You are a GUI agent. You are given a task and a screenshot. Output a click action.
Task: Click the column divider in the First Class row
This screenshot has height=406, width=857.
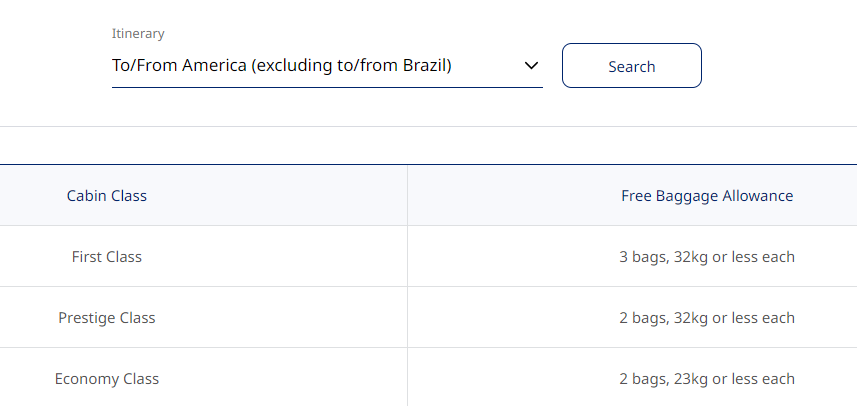click(407, 257)
